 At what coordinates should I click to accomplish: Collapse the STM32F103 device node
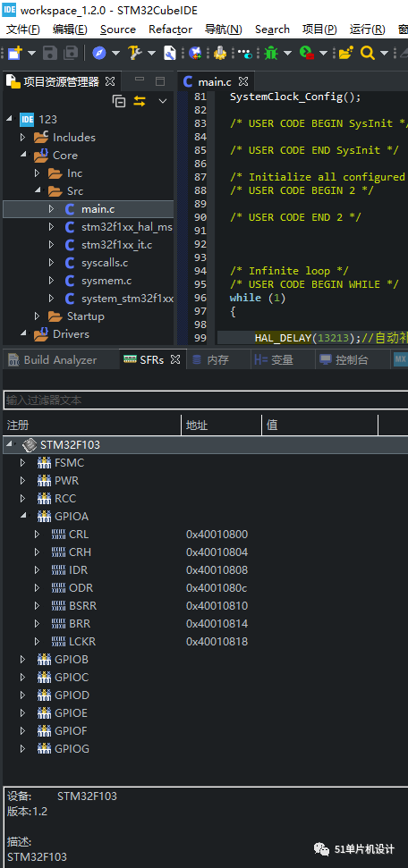(9, 444)
